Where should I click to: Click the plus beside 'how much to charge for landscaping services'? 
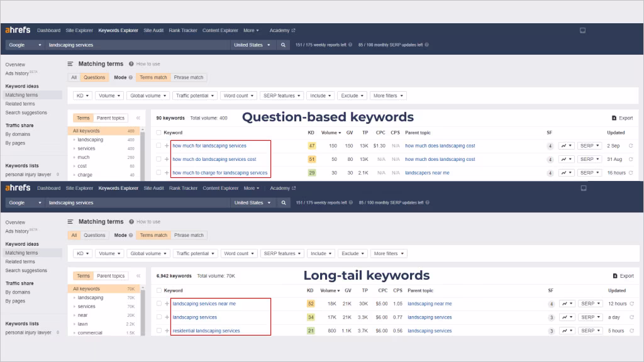[167, 173]
